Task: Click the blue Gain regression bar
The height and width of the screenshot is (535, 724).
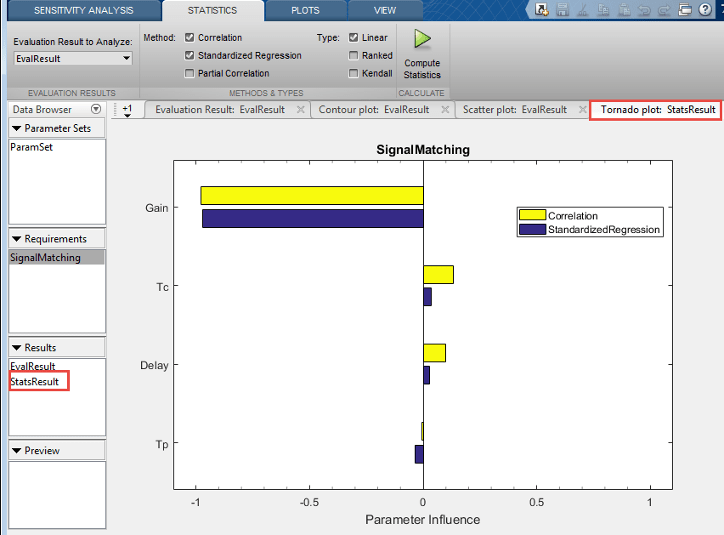Action: (313, 218)
